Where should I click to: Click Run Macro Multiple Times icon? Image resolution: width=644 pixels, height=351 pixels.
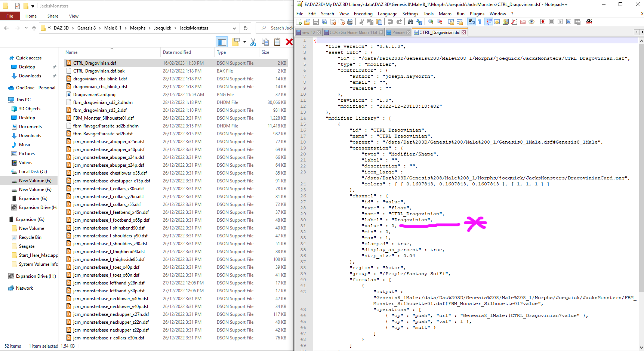coord(568,22)
